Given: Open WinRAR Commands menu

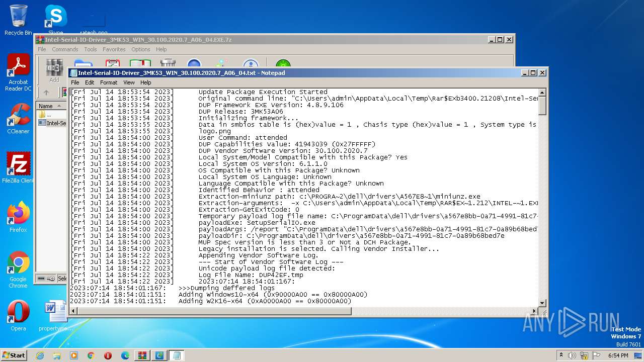Looking at the screenshot, I should click(65, 49).
